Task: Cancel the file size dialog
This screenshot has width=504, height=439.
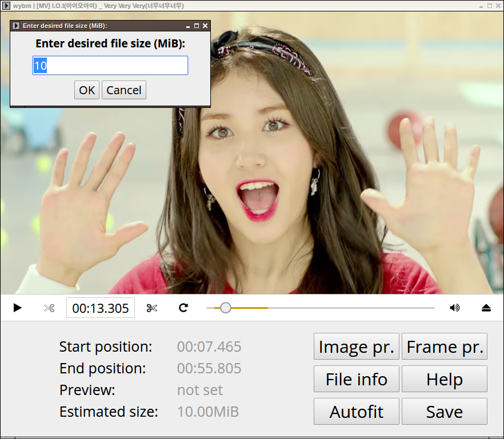Action: click(124, 90)
